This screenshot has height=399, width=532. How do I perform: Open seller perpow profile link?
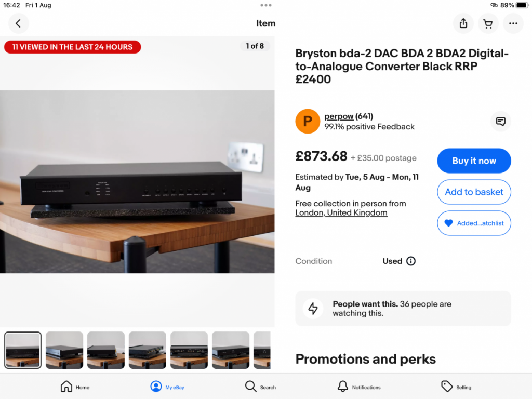tap(339, 116)
